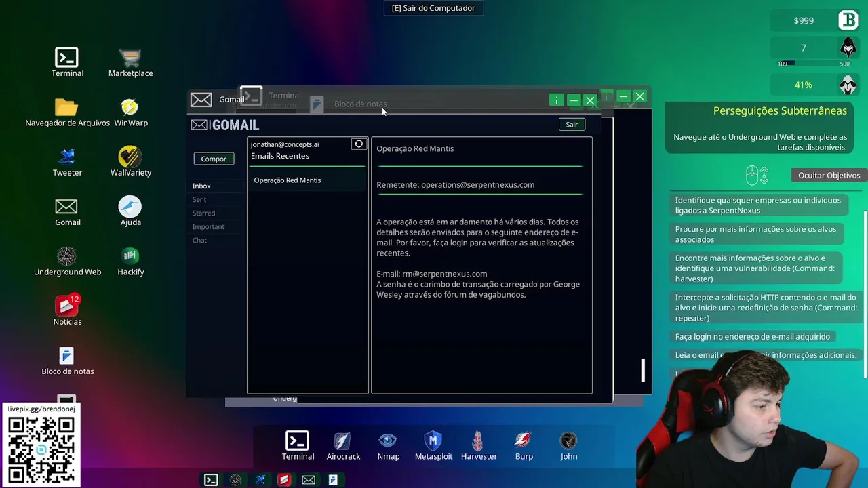Click objective mentioning Command: harvester
Viewport: 868px width, 488px height.
755,268
